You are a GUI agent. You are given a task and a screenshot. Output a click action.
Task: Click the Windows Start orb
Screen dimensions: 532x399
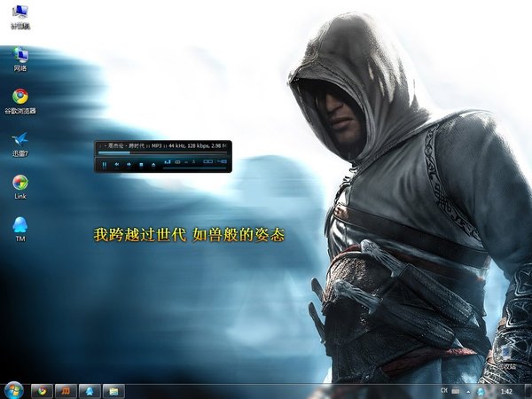coord(13,390)
